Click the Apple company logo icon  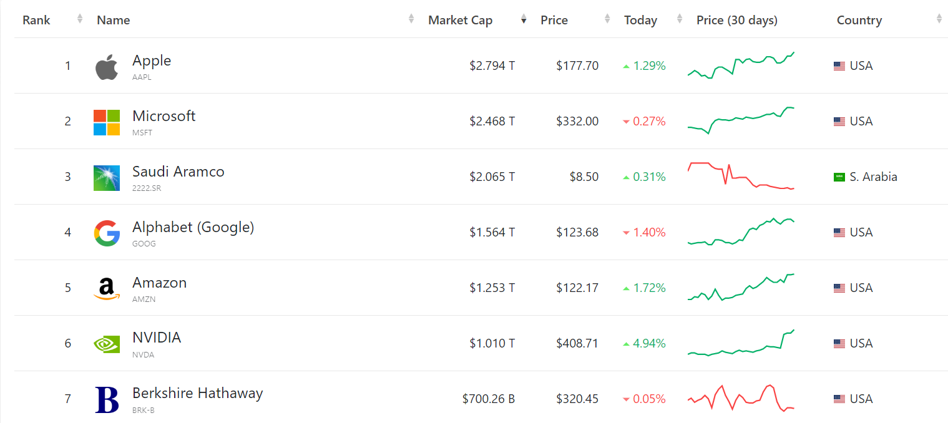pyautogui.click(x=106, y=67)
